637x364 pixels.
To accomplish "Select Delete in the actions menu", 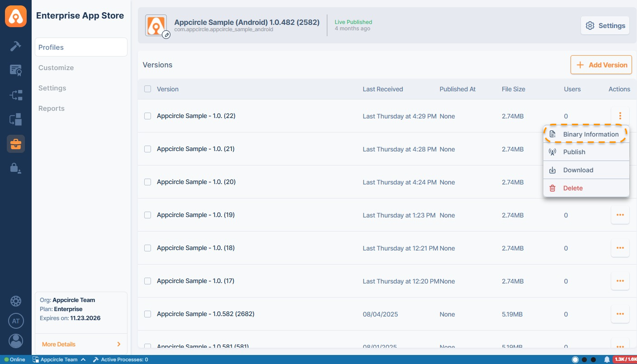I will pos(572,188).
